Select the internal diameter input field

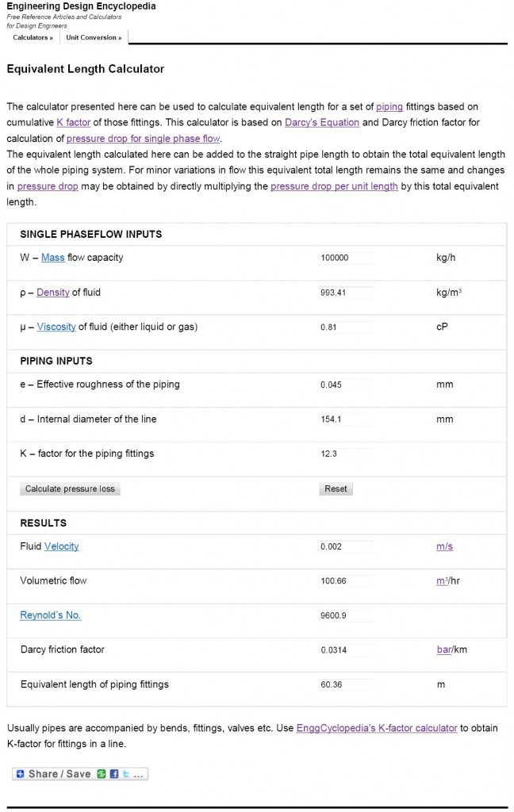pyautogui.click(x=347, y=419)
